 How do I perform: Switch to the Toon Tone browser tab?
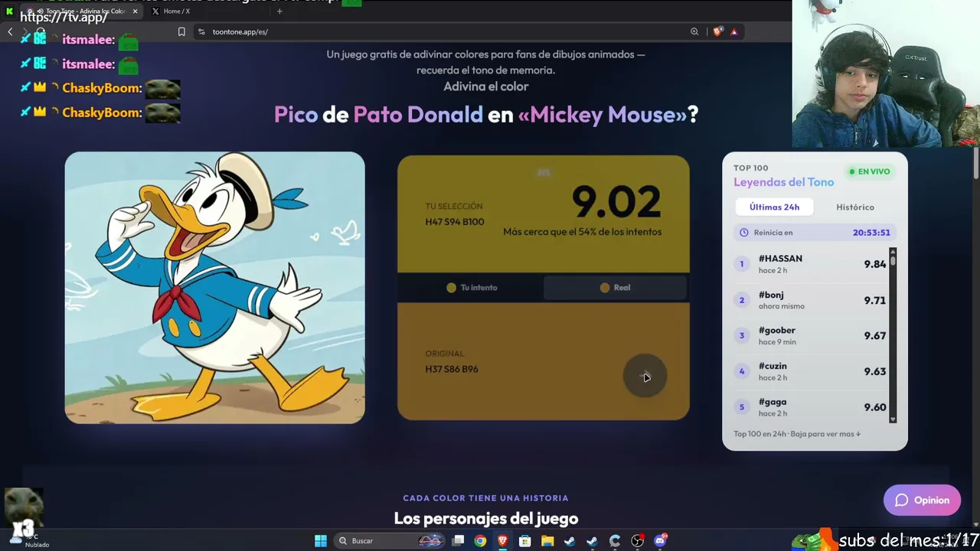point(81,11)
